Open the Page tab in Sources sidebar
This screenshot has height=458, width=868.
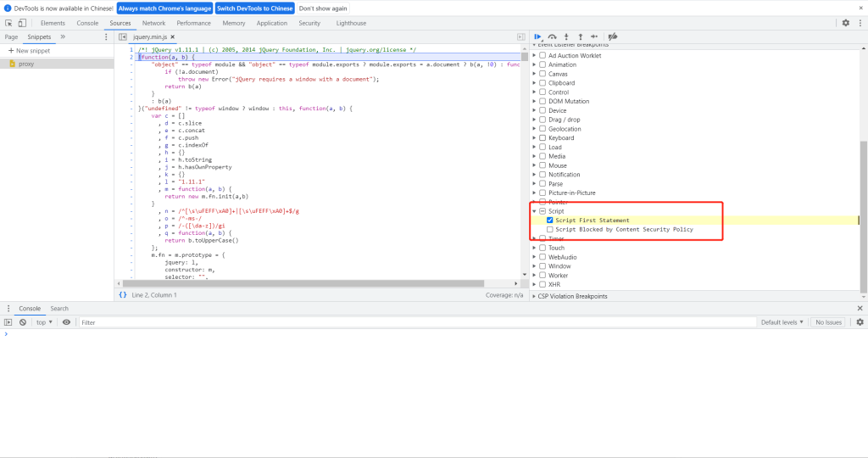point(11,37)
